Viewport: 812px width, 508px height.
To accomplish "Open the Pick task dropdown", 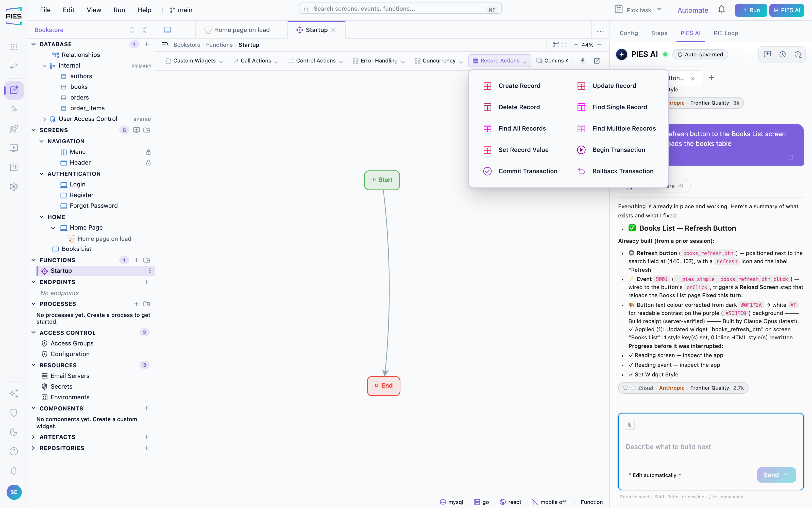I will click(x=638, y=10).
